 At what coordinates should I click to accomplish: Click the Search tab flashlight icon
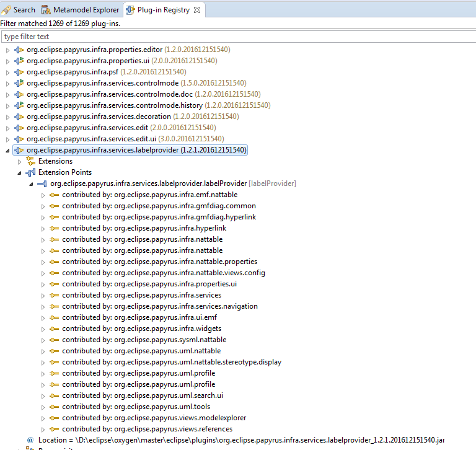click(6, 10)
